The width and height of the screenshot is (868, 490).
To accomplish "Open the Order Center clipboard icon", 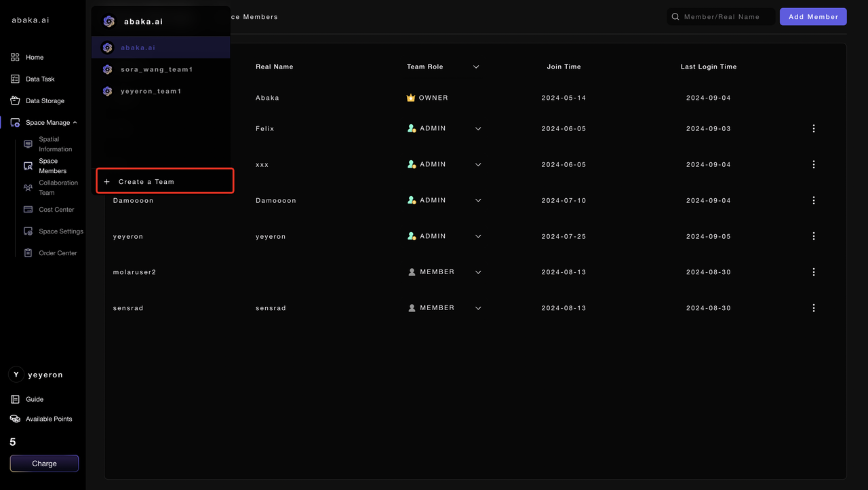I will tap(28, 253).
